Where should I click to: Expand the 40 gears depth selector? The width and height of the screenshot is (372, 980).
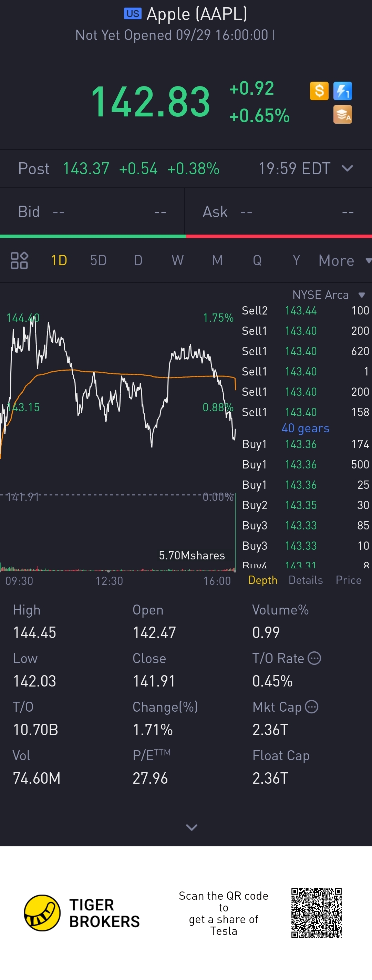point(306,429)
